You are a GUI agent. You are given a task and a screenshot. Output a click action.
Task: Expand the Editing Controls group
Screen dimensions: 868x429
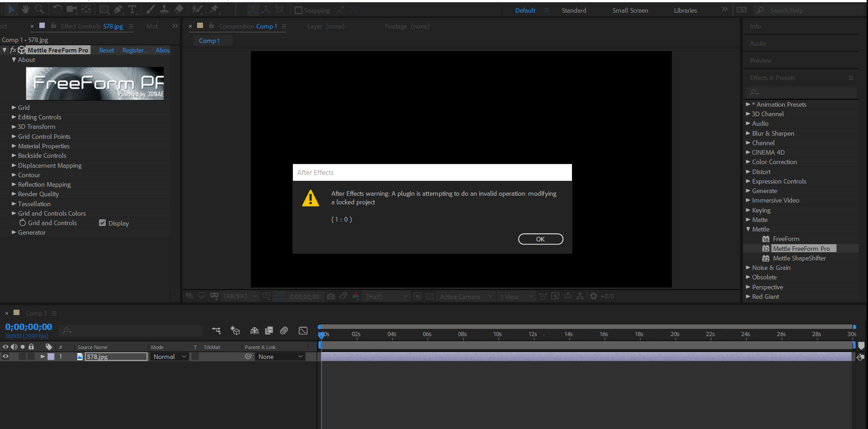[x=14, y=117]
